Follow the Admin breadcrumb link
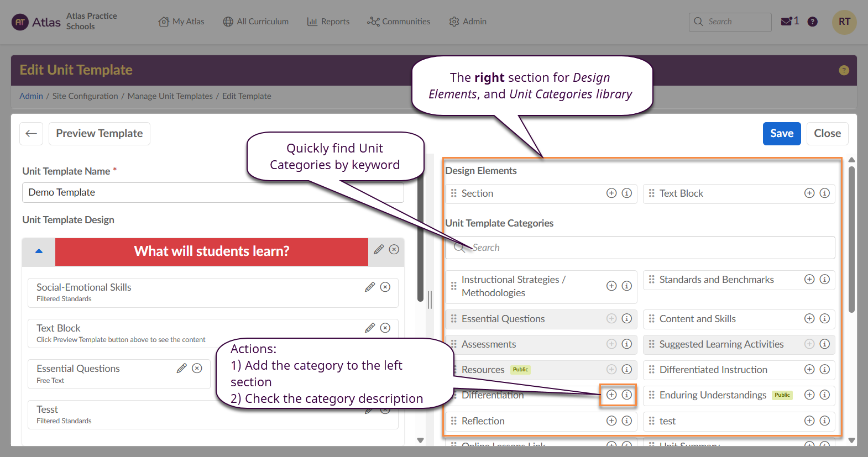Image resolution: width=868 pixels, height=457 pixels. click(x=31, y=96)
